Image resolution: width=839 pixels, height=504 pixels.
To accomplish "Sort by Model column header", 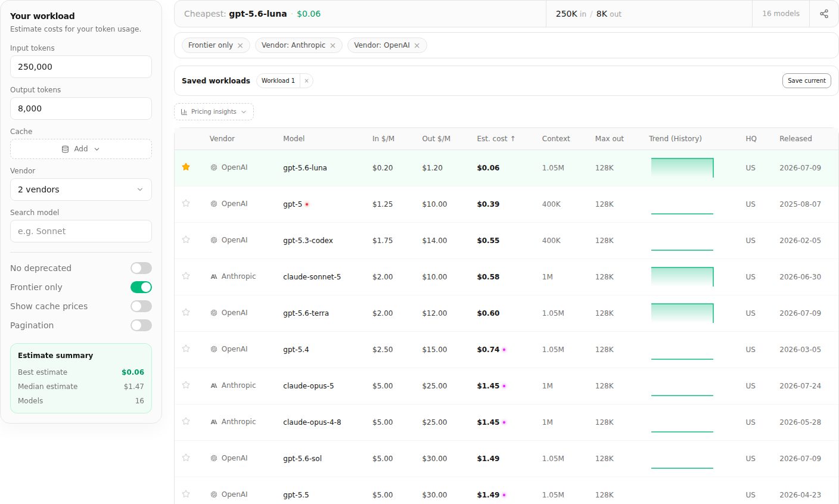I will click(x=294, y=139).
